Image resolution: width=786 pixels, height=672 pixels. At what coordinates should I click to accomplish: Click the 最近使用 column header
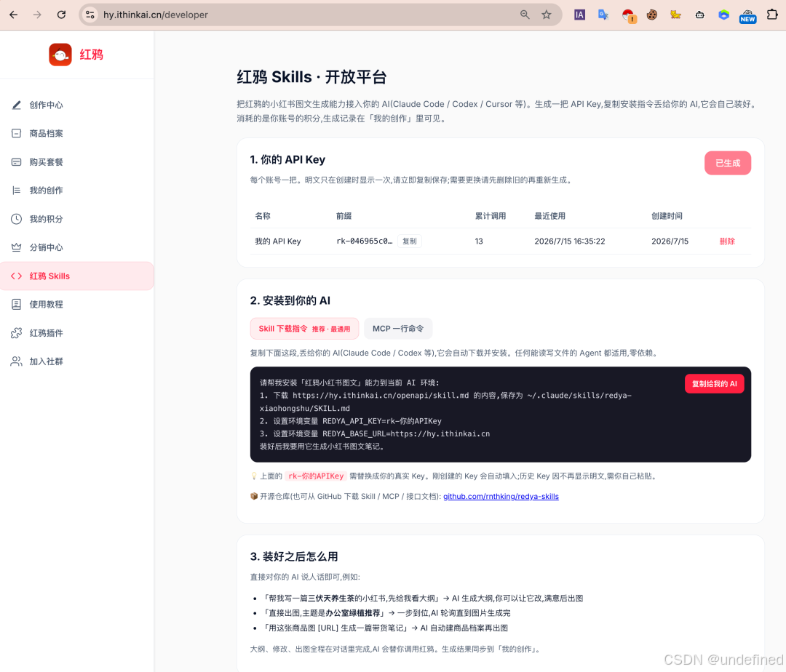549,216
